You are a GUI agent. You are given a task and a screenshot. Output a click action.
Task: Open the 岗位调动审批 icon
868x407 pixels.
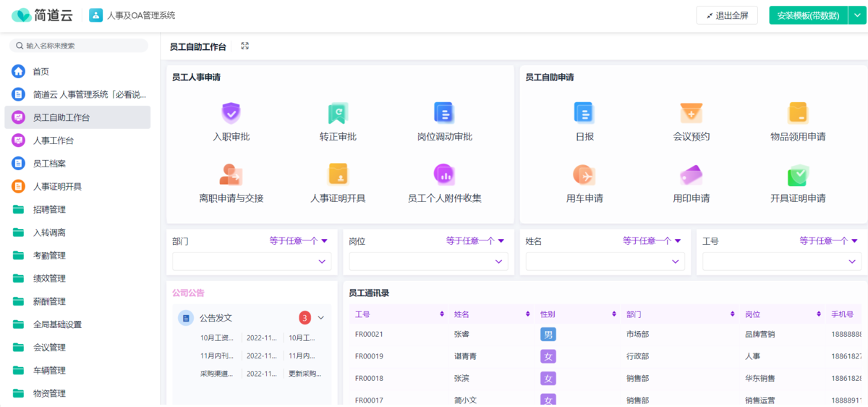tap(443, 112)
